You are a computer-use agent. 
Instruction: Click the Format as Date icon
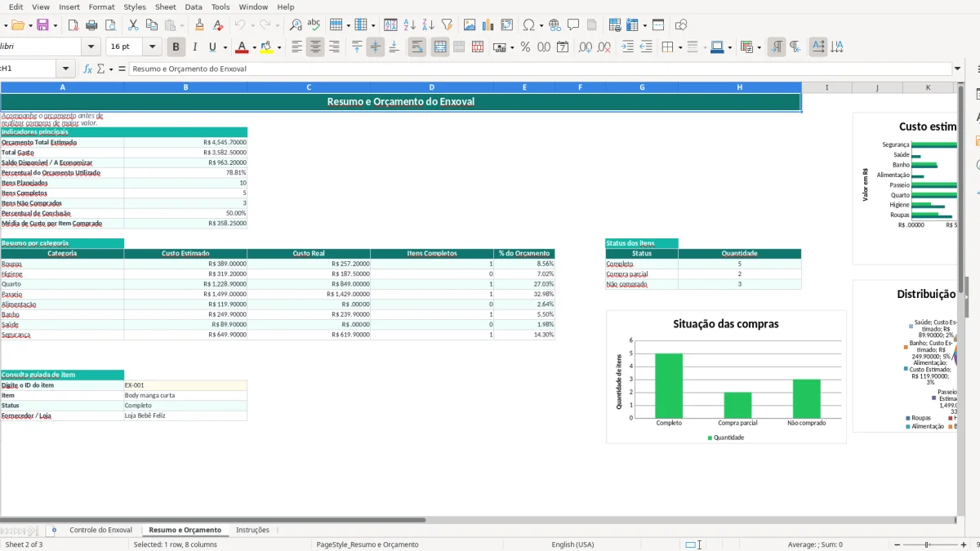[x=563, y=47]
